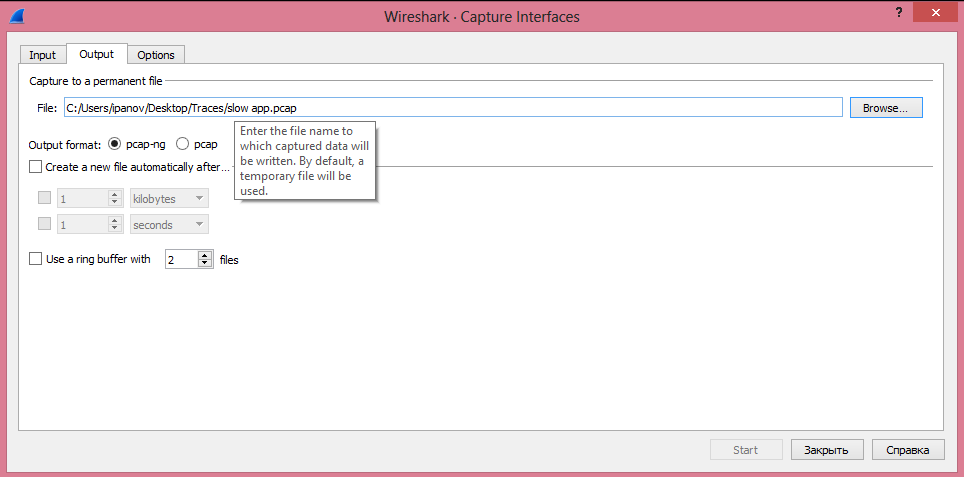The height and width of the screenshot is (477, 964).
Task: Open the seconds unit dropdown
Action: point(169,225)
